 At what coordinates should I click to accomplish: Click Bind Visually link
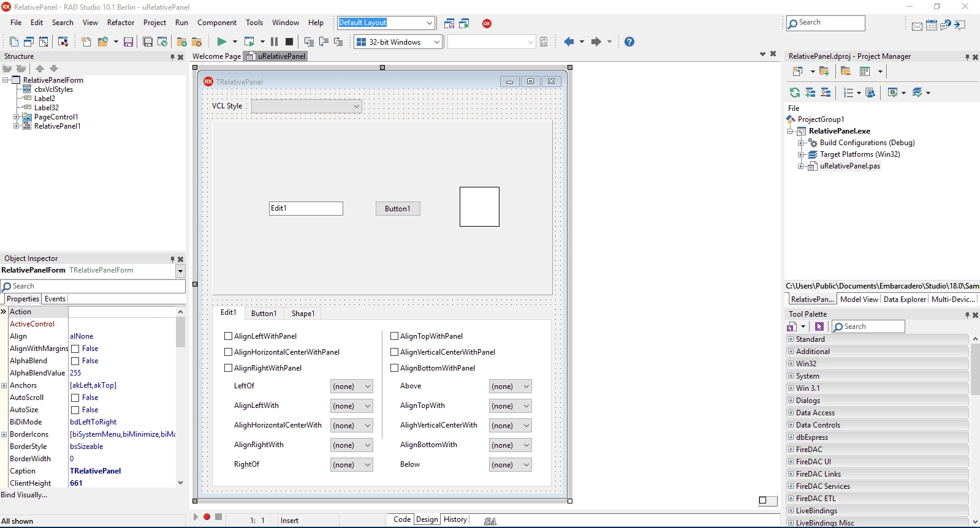pos(24,495)
